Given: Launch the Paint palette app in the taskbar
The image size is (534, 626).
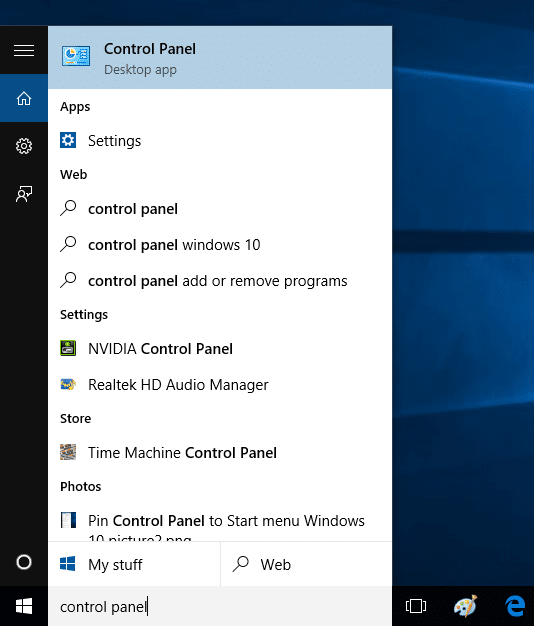Looking at the screenshot, I should click(x=465, y=606).
